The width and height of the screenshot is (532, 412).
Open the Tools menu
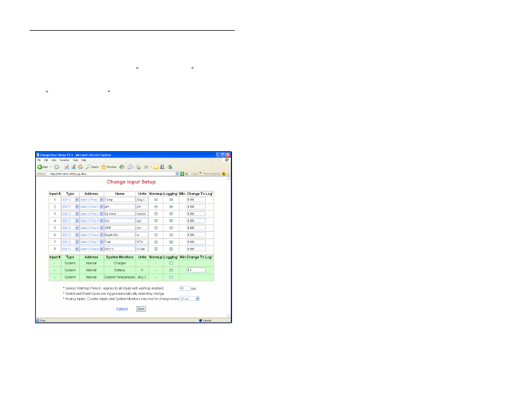[x=75, y=160]
